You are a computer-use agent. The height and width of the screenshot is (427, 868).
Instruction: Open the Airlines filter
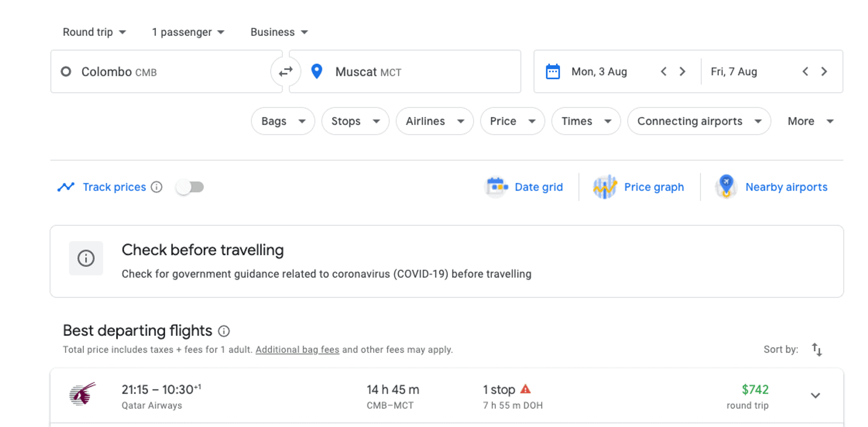click(435, 121)
